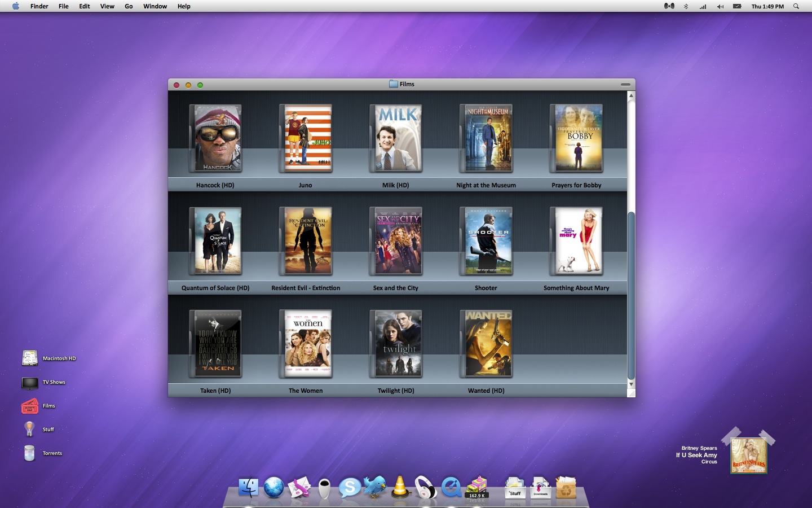Image resolution: width=812 pixels, height=508 pixels.
Task: Click the scroll down arrow in Films window
Action: 631,384
